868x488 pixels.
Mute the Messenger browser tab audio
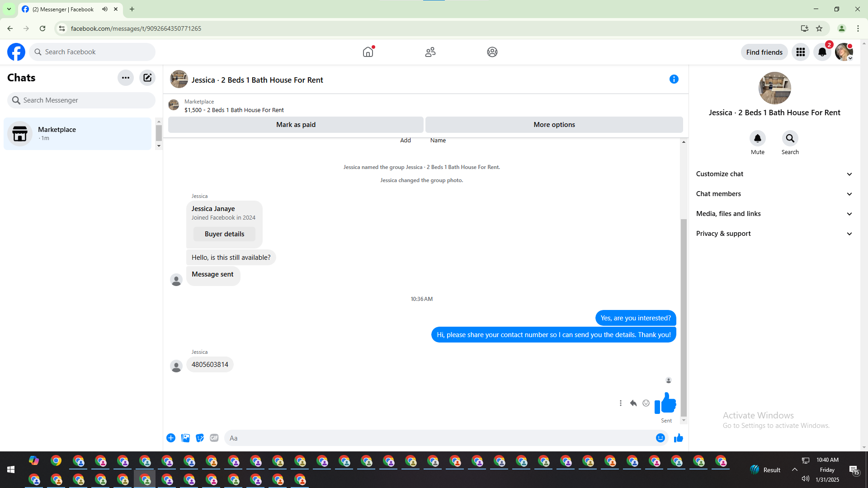(105, 9)
